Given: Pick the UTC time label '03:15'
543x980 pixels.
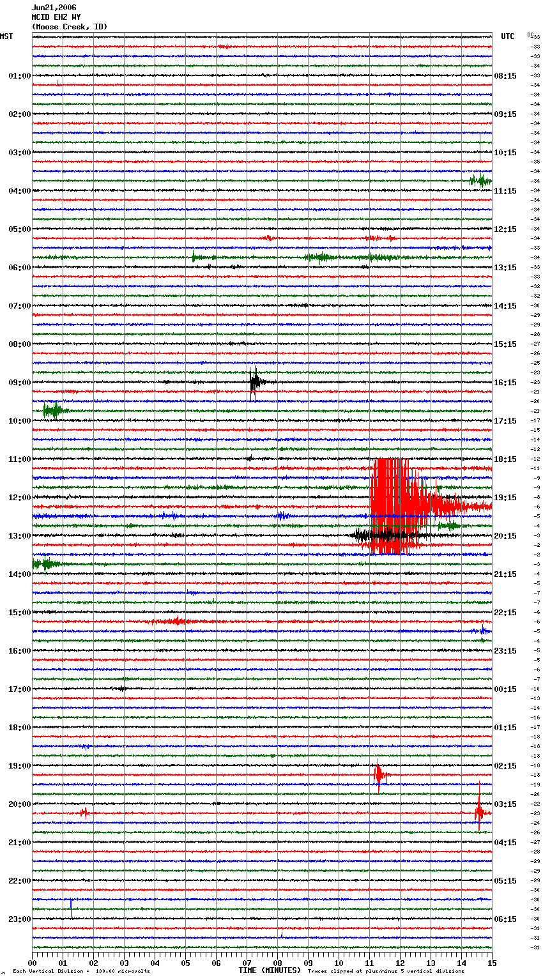Looking at the screenshot, I should point(505,804).
